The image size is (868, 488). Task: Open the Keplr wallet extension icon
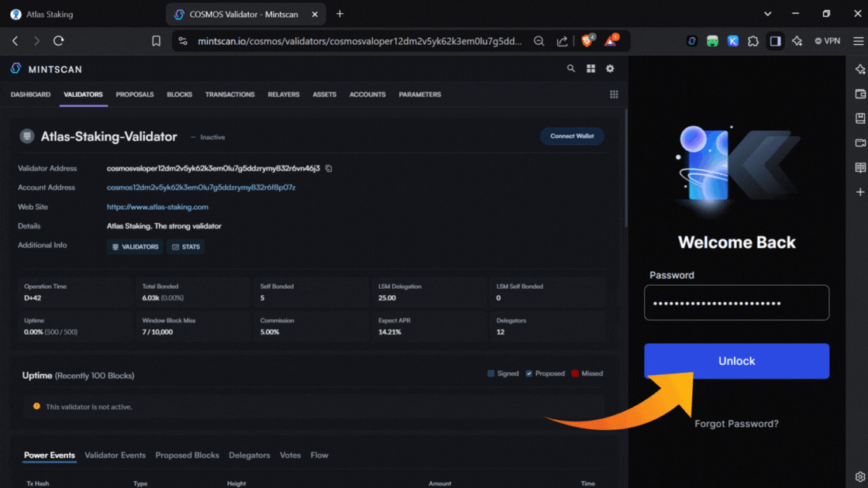pos(732,41)
